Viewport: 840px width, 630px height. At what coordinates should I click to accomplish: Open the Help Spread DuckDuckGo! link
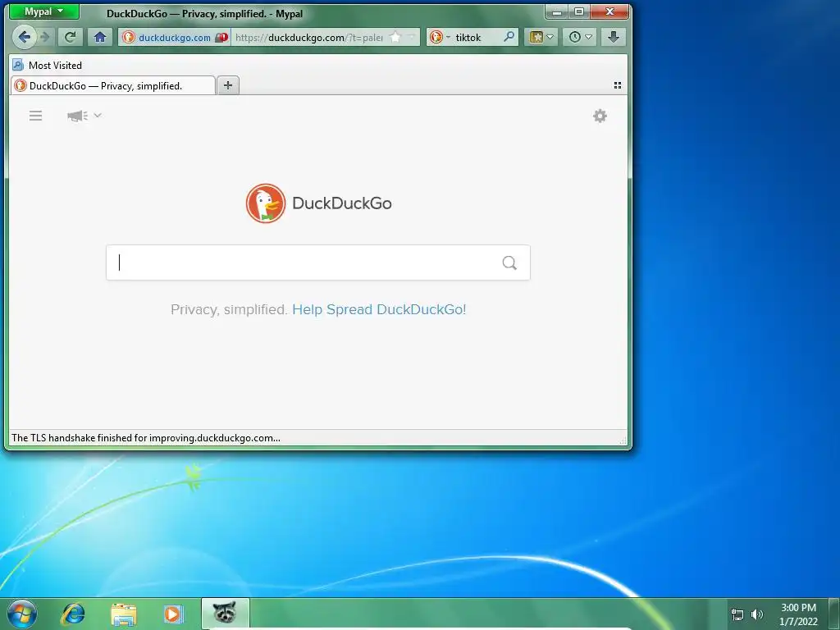pos(379,309)
